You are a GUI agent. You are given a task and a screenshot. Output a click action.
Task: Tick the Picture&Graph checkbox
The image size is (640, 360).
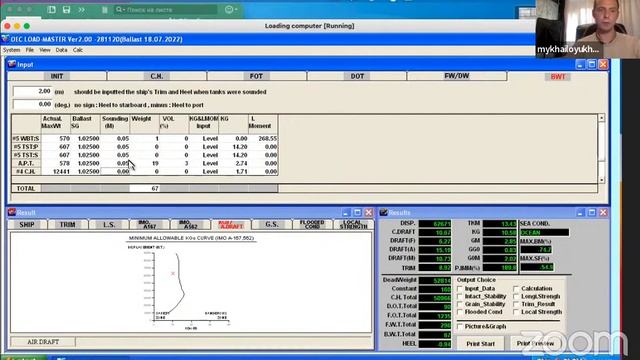click(460, 327)
